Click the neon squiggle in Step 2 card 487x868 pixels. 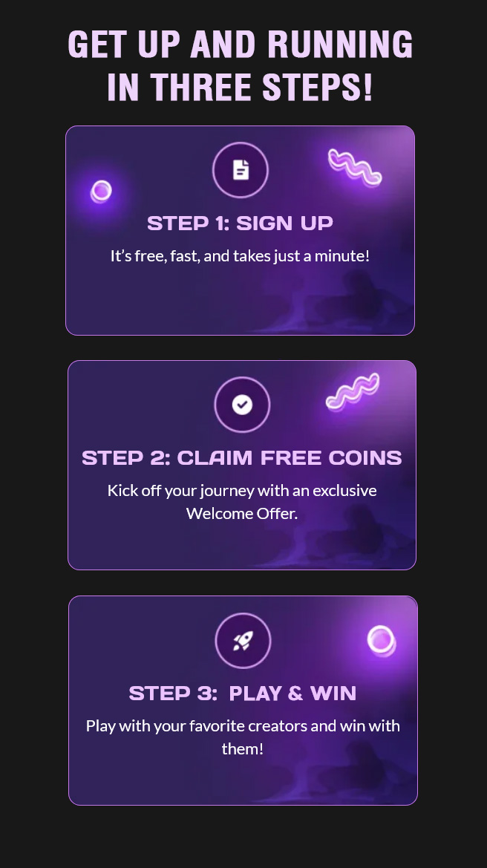[x=353, y=392]
